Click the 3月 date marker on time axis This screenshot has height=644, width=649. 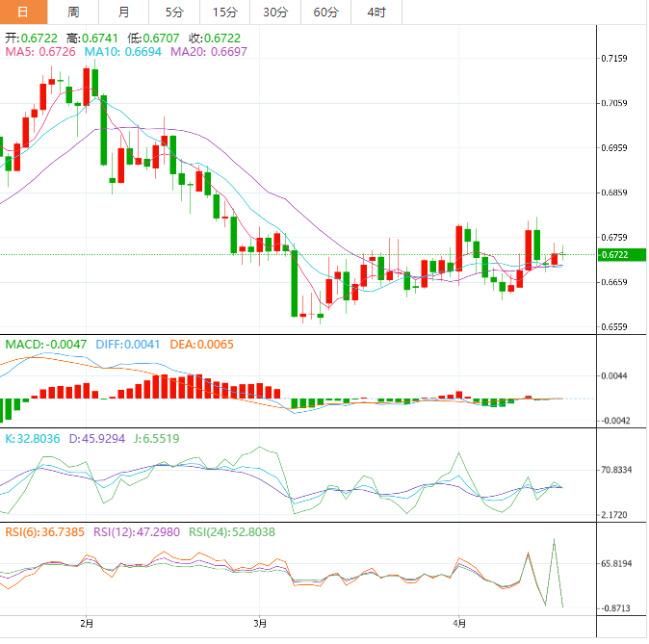pos(259,624)
